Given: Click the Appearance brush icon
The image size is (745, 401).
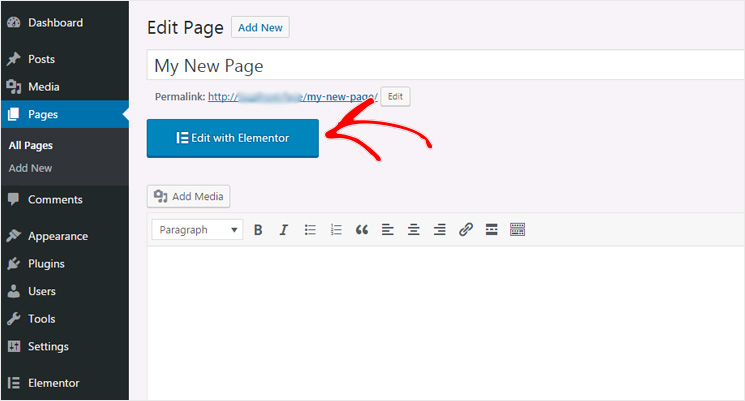Looking at the screenshot, I should 14,236.
